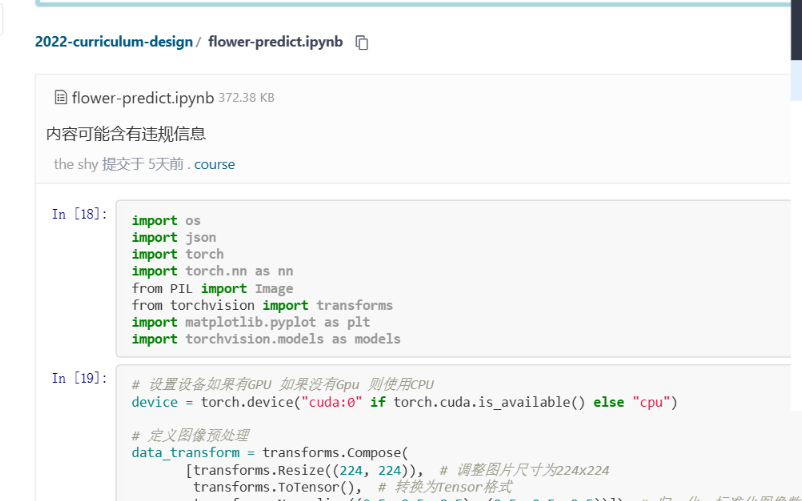This screenshot has width=802, height=501.
Task: Click the 'from PIL import Image' line
Action: [x=213, y=288]
